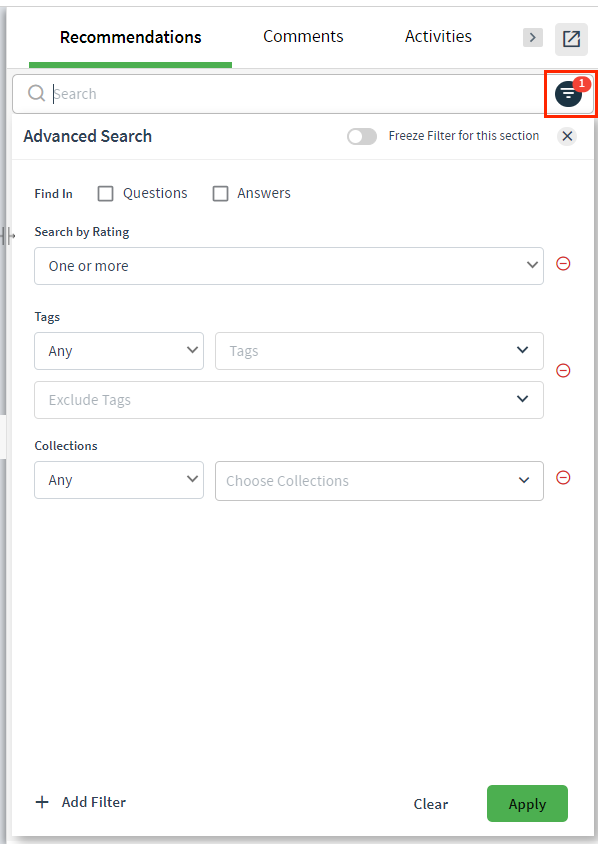Image resolution: width=598 pixels, height=844 pixels.
Task: Click the Clear button
Action: 431,804
